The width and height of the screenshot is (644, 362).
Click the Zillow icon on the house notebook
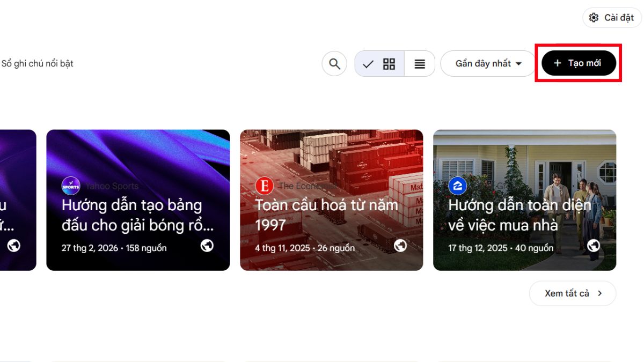point(457,186)
